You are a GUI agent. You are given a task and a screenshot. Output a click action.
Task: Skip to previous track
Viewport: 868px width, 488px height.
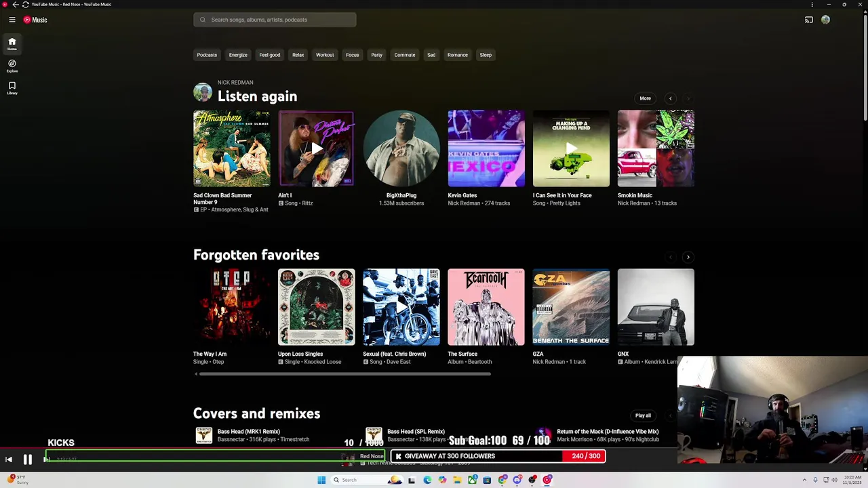point(9,460)
